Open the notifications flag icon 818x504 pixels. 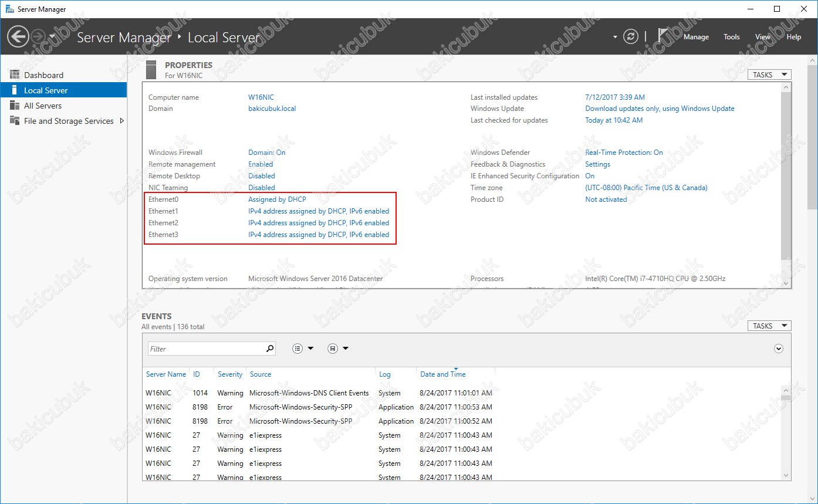663,36
